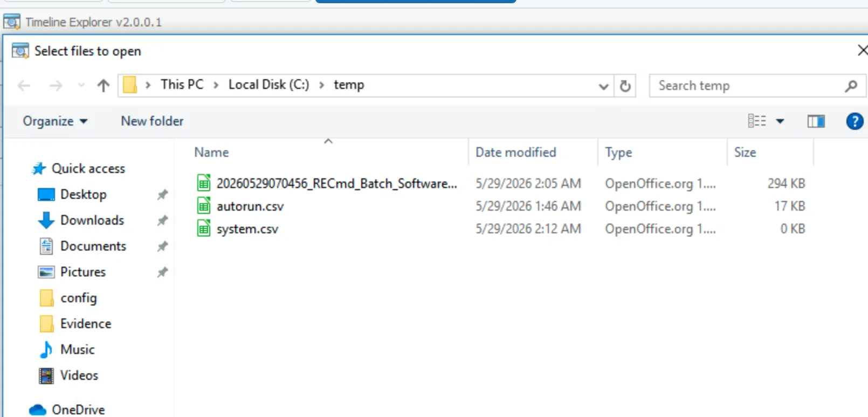Select file name system.csv

click(x=247, y=229)
